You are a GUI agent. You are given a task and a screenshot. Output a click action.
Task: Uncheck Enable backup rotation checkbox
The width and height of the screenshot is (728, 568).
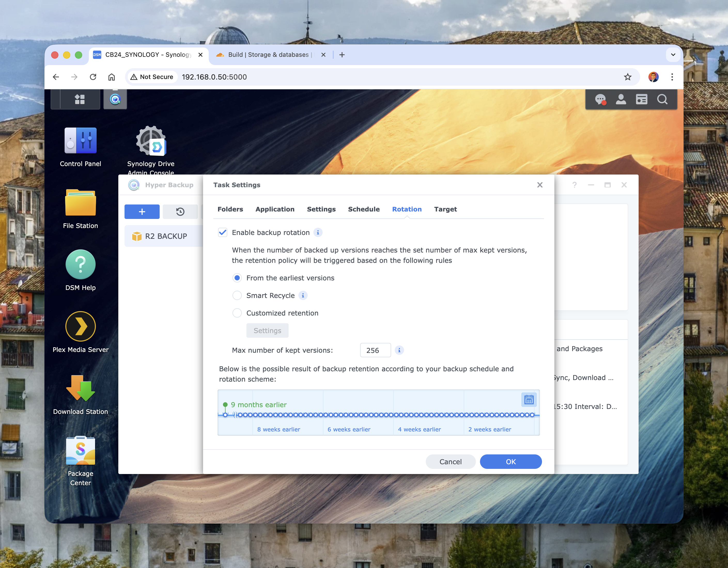point(223,233)
